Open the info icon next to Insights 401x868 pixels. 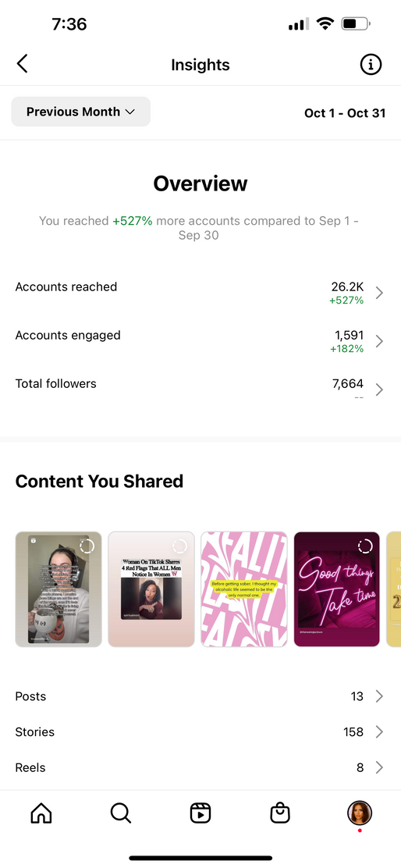click(x=371, y=65)
